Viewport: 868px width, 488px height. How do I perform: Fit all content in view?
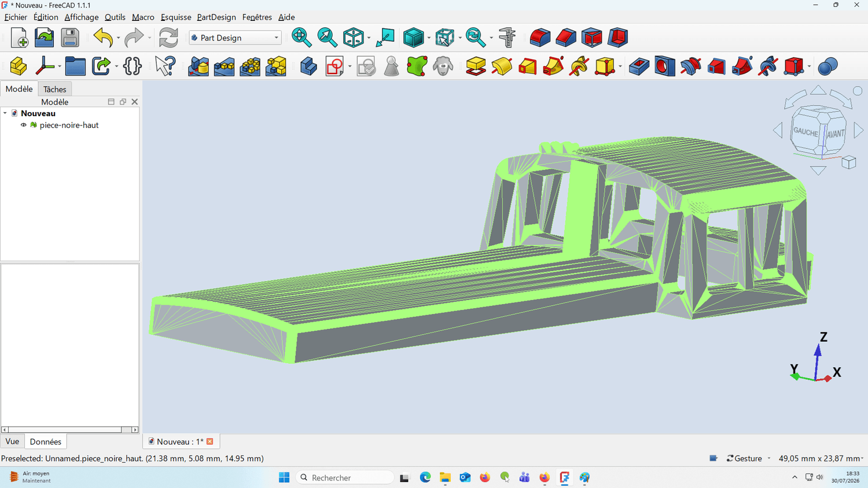coord(301,38)
